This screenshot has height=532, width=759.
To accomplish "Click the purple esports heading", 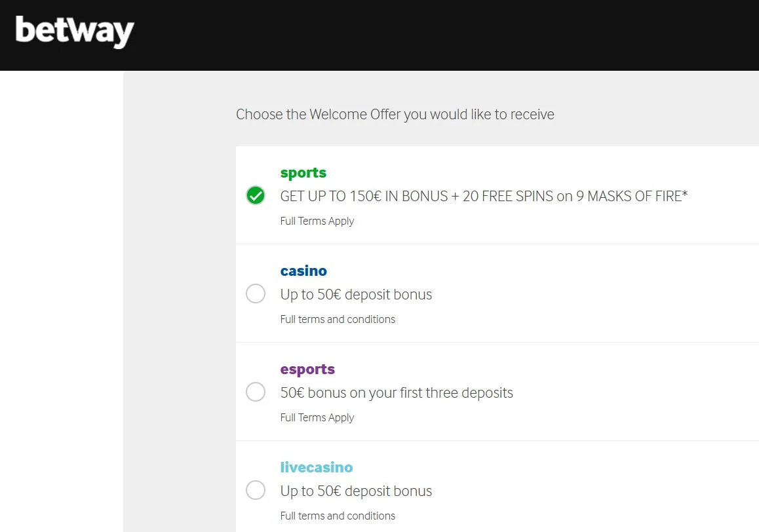I will (x=307, y=370).
